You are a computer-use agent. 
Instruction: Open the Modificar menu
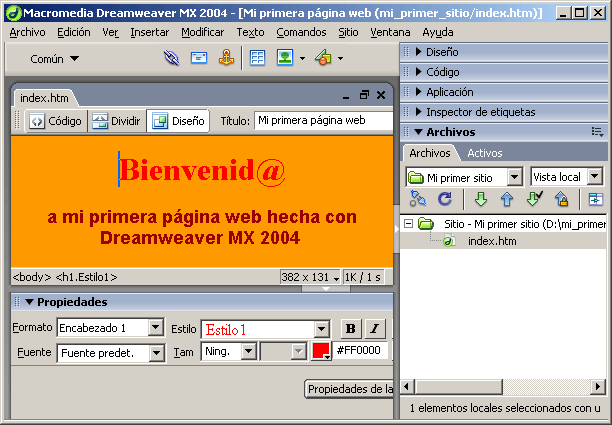[x=203, y=32]
